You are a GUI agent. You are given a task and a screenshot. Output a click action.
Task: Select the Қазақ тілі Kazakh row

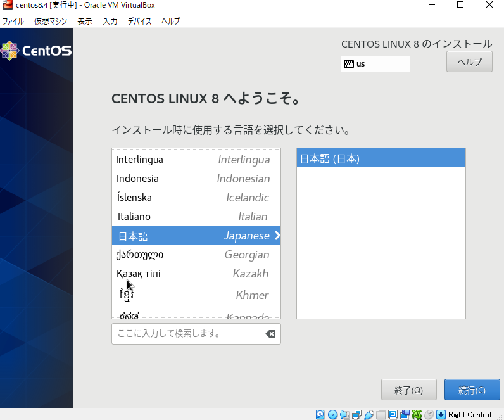pyautogui.click(x=196, y=274)
